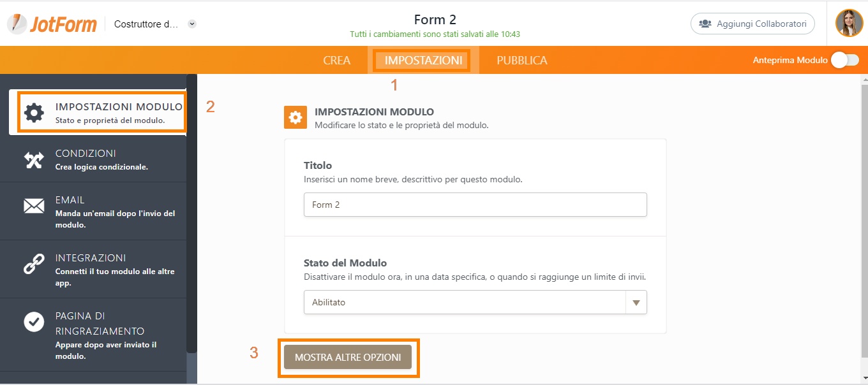Click the sidebar vertical scrollbar
Viewport: 868px width, 385px height.
pyautogui.click(x=191, y=214)
